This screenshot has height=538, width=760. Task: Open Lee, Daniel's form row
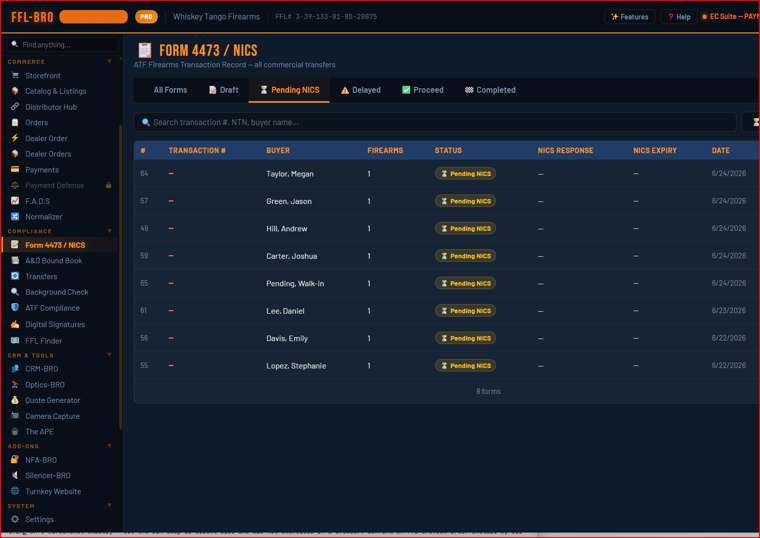(x=446, y=311)
